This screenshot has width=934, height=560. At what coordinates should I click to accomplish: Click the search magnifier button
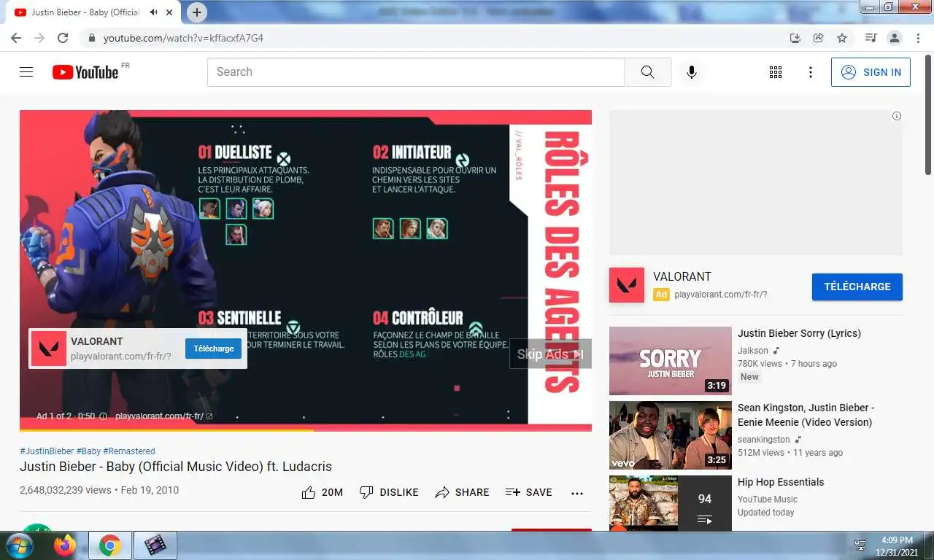pos(648,72)
